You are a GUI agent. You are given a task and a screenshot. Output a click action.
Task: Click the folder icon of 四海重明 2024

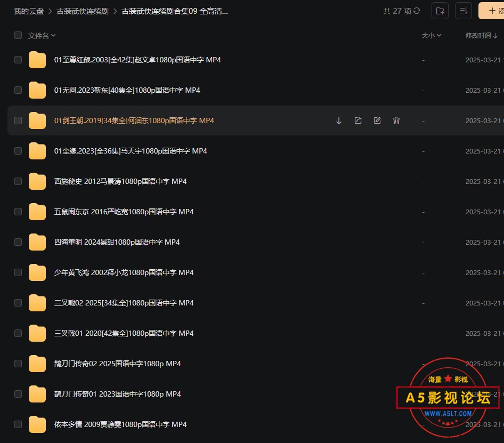pos(37,242)
